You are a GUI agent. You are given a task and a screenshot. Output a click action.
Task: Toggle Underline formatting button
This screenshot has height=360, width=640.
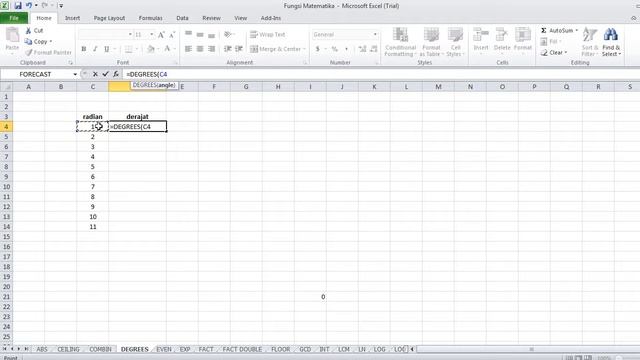pyautogui.click(x=107, y=49)
